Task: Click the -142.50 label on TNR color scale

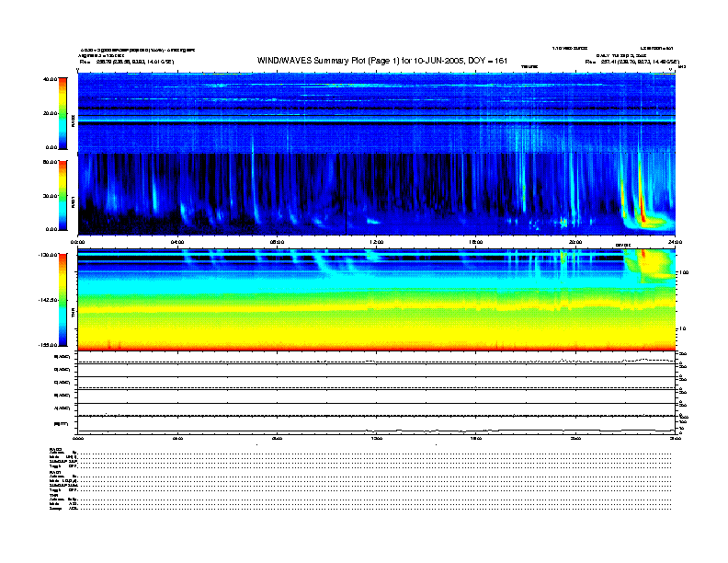Action: 48,300
